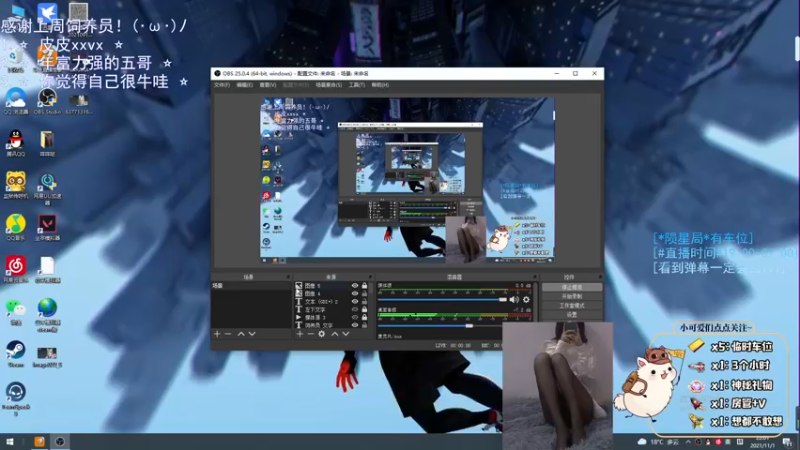Open the weather widget in the taskbar
The image size is (800, 450).
(x=658, y=442)
